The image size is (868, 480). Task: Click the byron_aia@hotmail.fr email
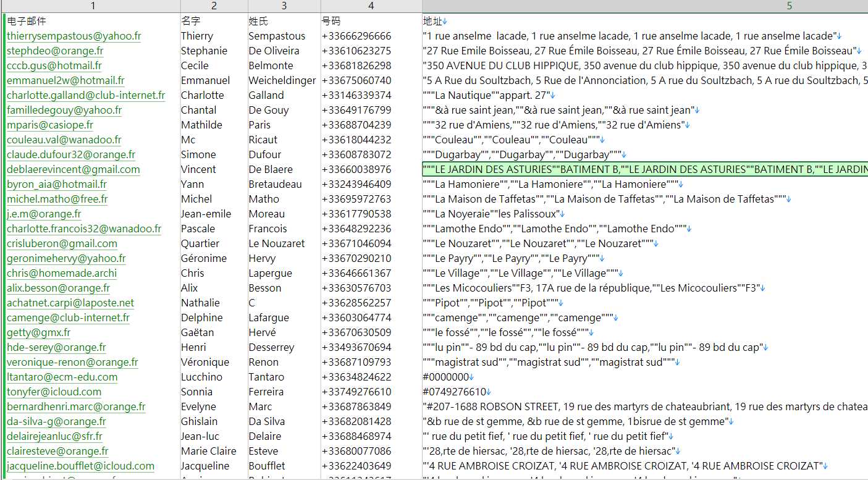coord(57,184)
